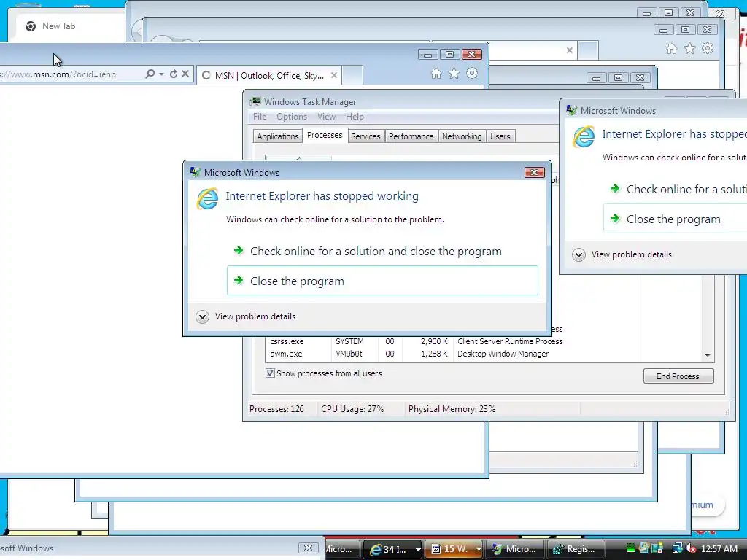The width and height of the screenshot is (747, 560).
Task: Close the MSN Outlook tab
Action: click(334, 75)
